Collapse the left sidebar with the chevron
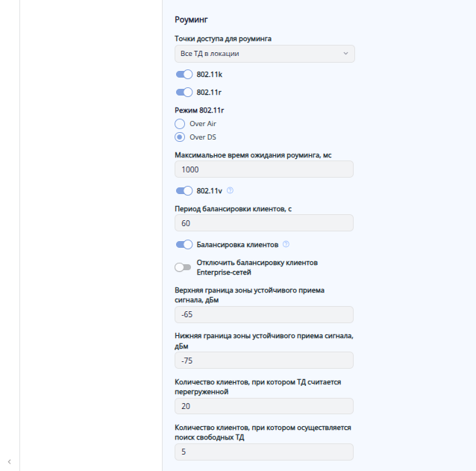The height and width of the screenshot is (471, 476). point(9,462)
